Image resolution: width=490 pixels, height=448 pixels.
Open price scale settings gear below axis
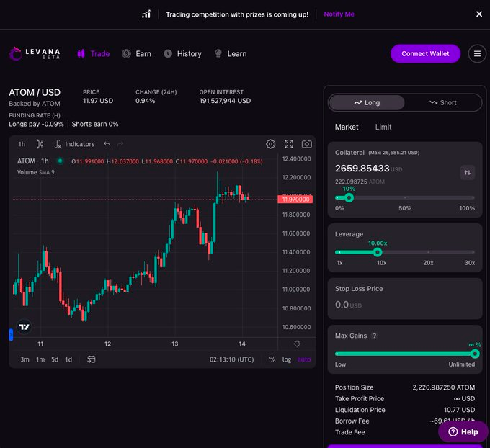(x=297, y=344)
